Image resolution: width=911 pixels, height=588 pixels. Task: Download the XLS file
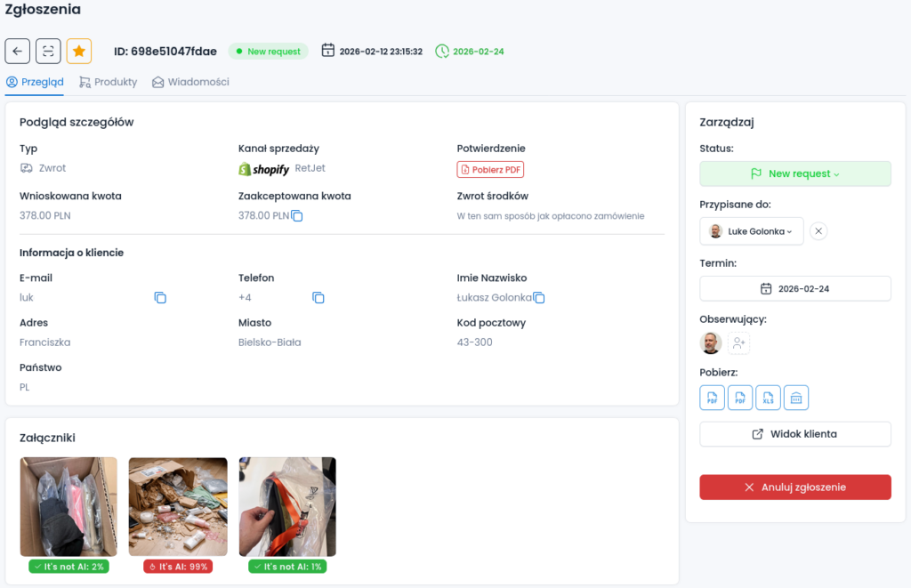tap(768, 398)
